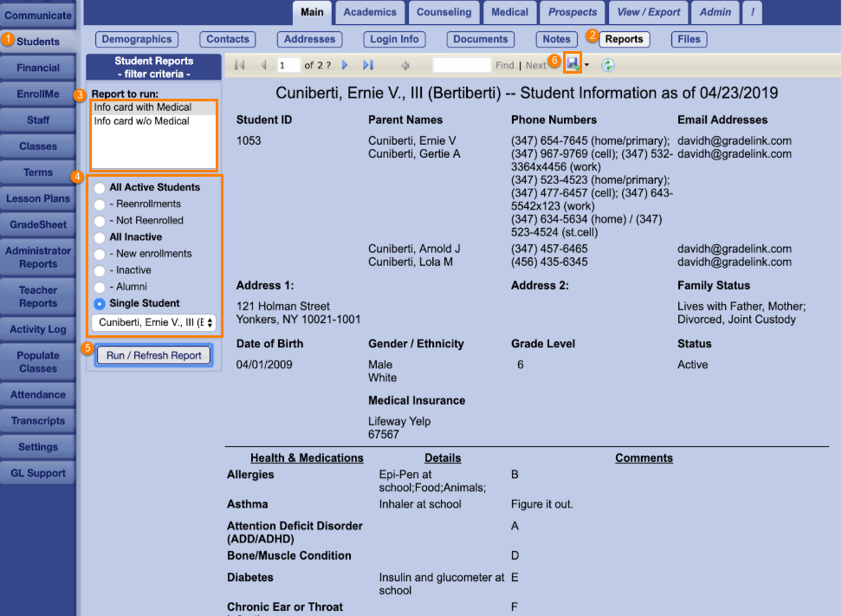The width and height of the screenshot is (842, 616).
Task: Click the export save disk icon
Action: pos(573,64)
